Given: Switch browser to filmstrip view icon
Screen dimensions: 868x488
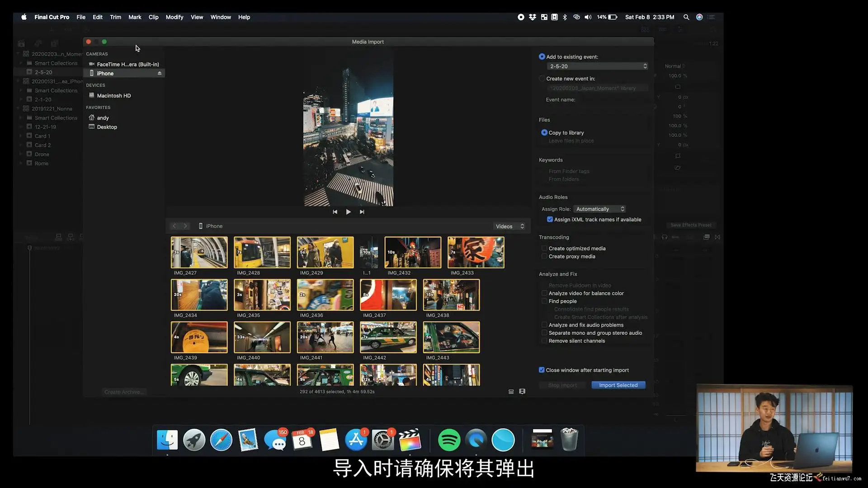Looking at the screenshot, I should click(522, 392).
